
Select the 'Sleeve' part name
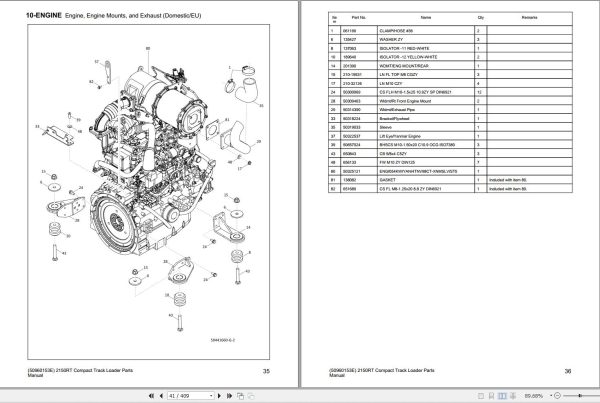tap(385, 127)
